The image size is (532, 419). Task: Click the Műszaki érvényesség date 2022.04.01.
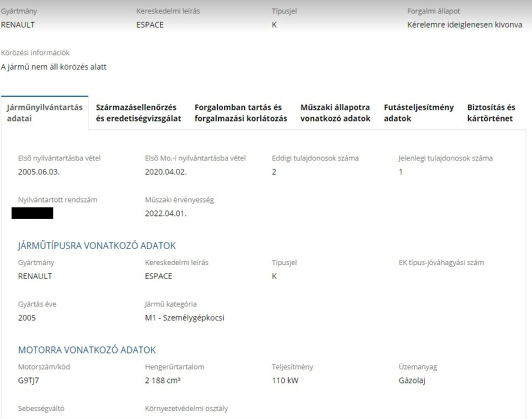pyautogui.click(x=165, y=214)
